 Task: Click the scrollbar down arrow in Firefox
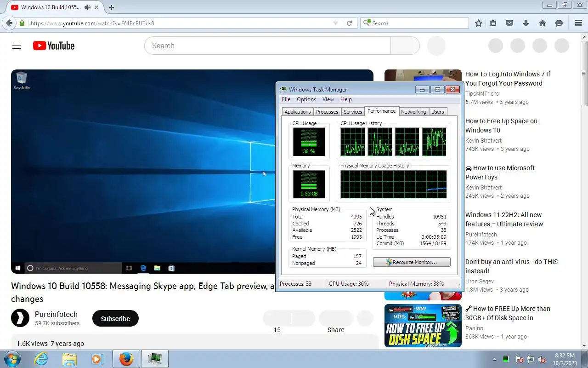click(584, 345)
